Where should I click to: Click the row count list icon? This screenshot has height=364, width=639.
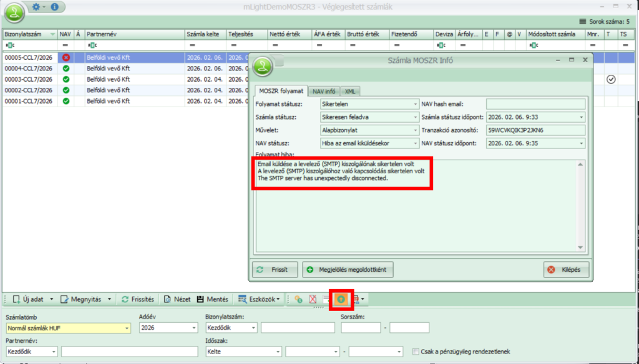(x=582, y=21)
